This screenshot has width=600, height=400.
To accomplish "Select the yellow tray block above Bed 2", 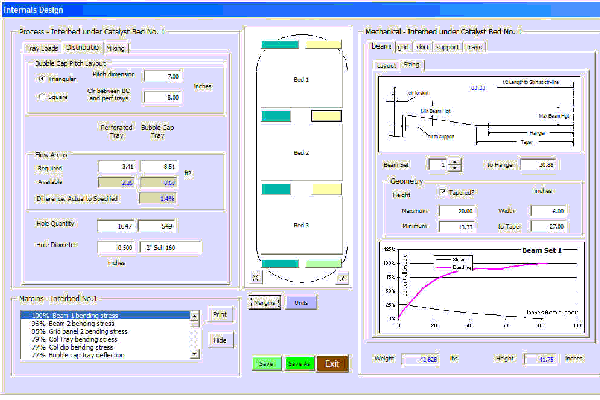I will [x=325, y=117].
